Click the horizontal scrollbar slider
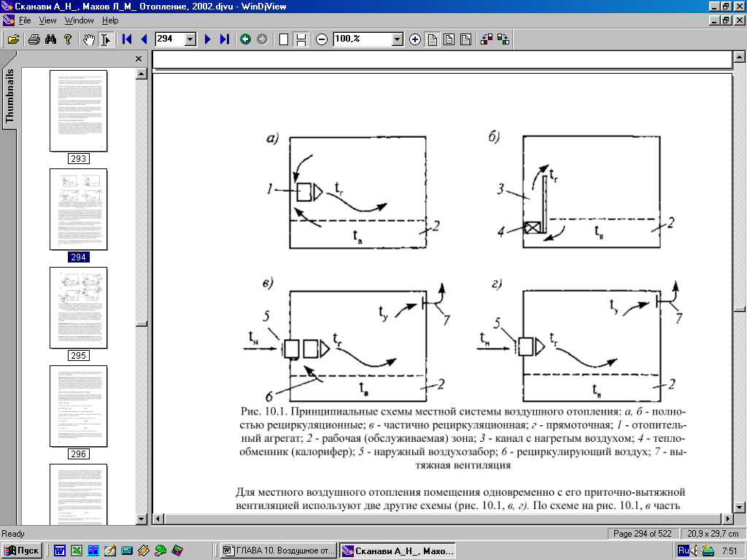The image size is (747, 560). tap(443, 518)
